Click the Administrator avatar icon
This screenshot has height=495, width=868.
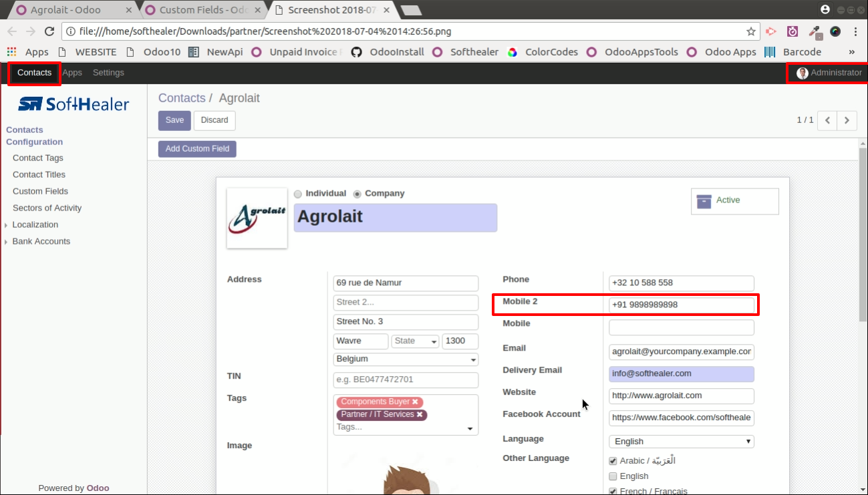pyautogui.click(x=803, y=73)
